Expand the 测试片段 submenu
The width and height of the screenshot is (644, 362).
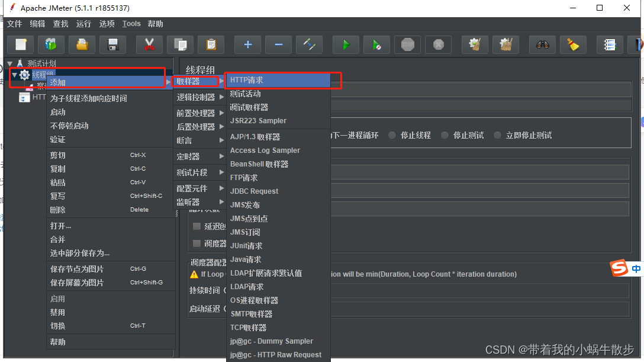199,172
